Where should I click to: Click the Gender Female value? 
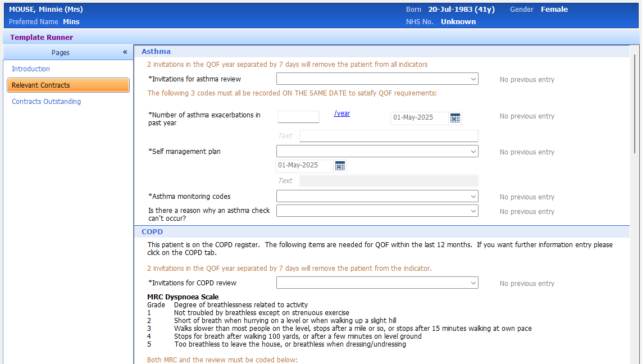554,10
